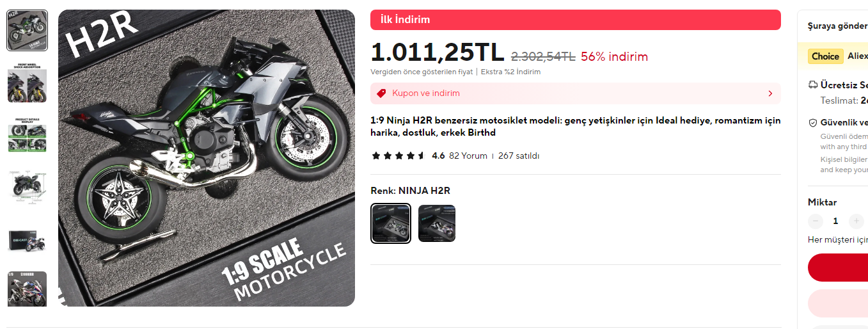868x329 pixels.
Task: Increase quantity with the plus button
Action: pos(856,221)
